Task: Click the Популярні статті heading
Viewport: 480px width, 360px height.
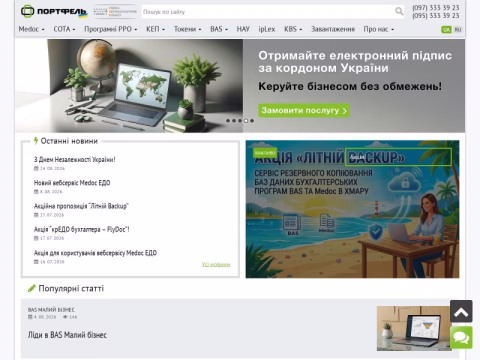Action: (71, 288)
